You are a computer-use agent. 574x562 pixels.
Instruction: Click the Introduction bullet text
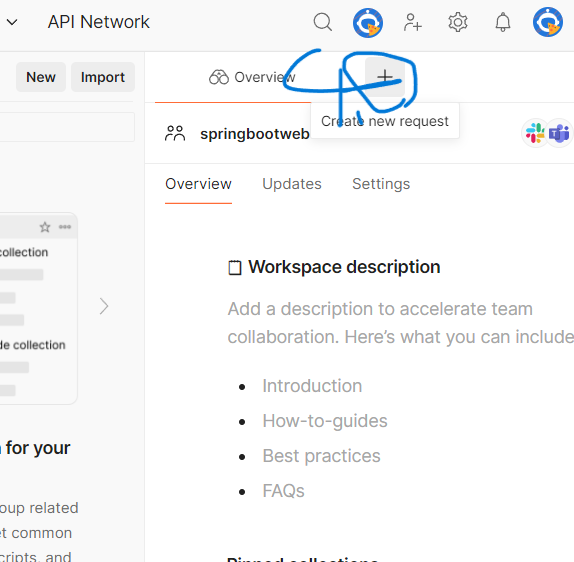(312, 386)
